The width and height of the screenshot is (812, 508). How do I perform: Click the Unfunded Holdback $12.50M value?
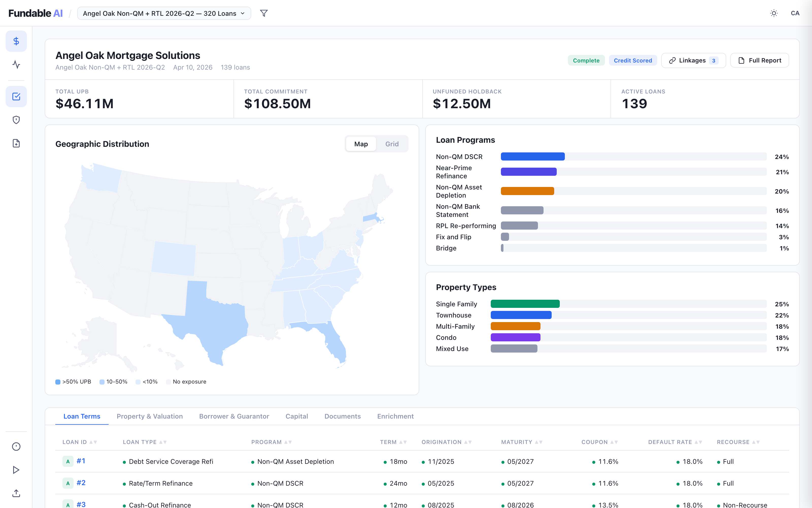462,103
